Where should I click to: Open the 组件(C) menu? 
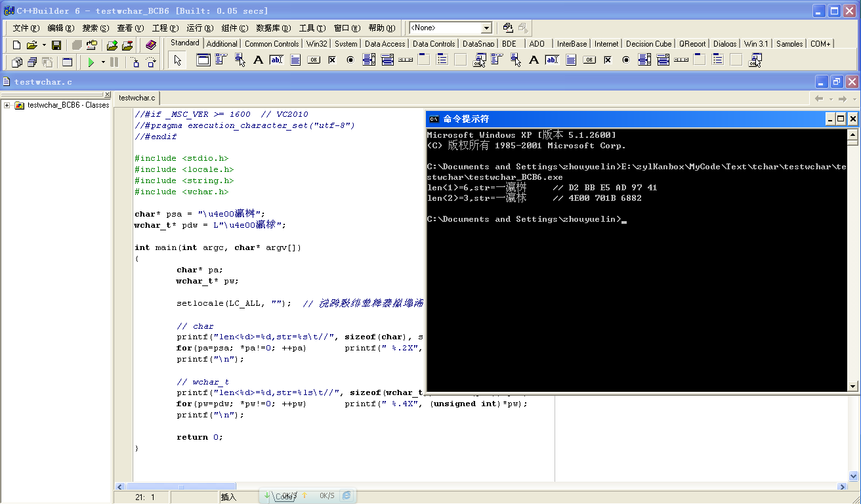[x=235, y=28]
